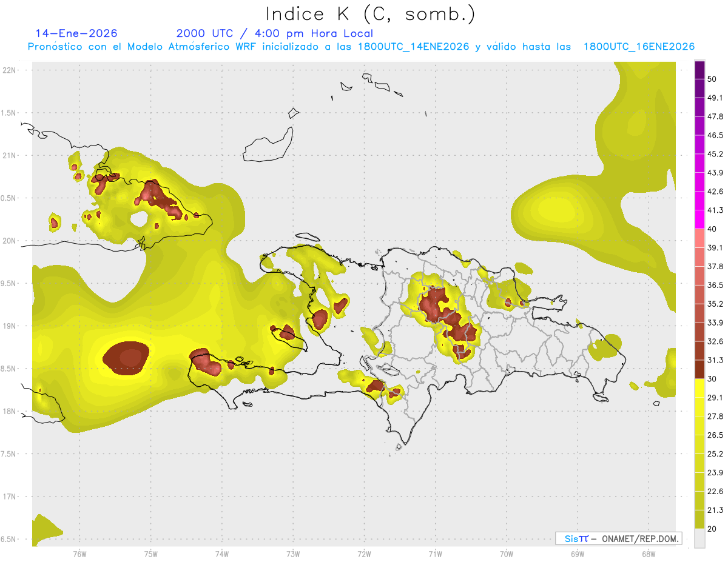Click the legend value '46.5'
This screenshot has width=728, height=562.
point(715,135)
